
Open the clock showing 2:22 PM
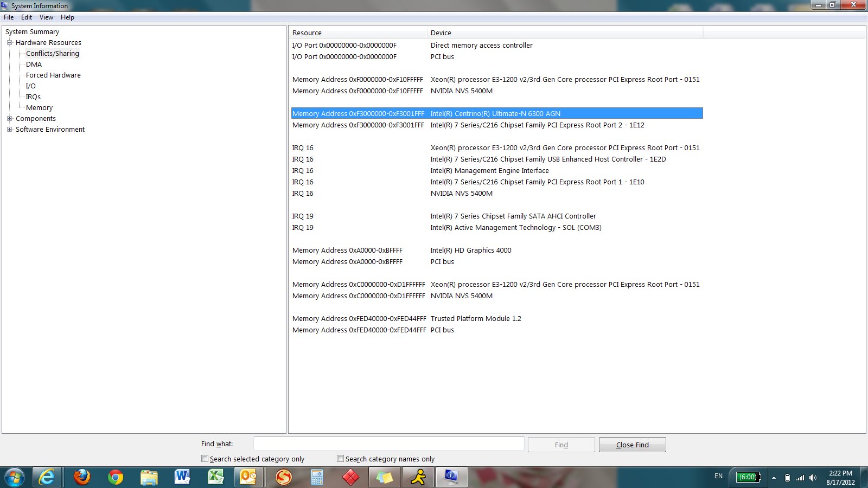point(840,478)
